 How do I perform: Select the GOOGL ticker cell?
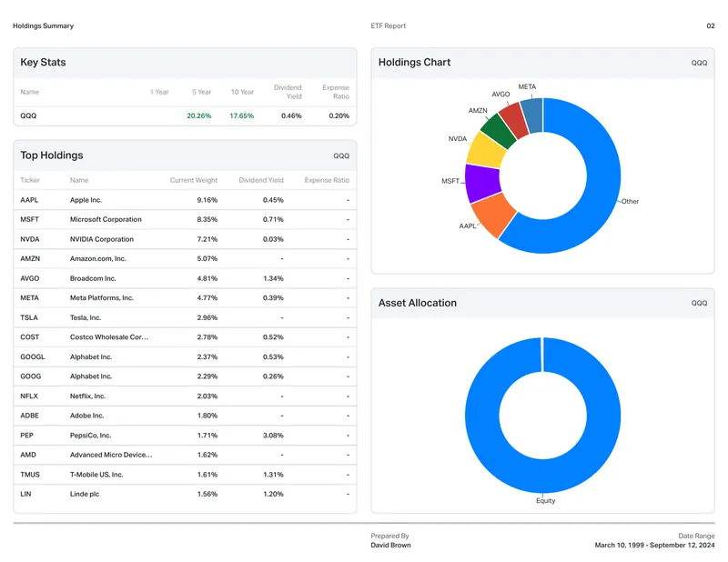click(x=33, y=356)
